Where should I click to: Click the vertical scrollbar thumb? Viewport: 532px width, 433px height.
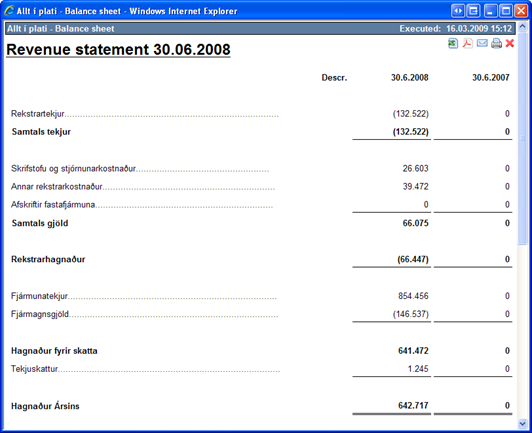pyautogui.click(x=522, y=137)
